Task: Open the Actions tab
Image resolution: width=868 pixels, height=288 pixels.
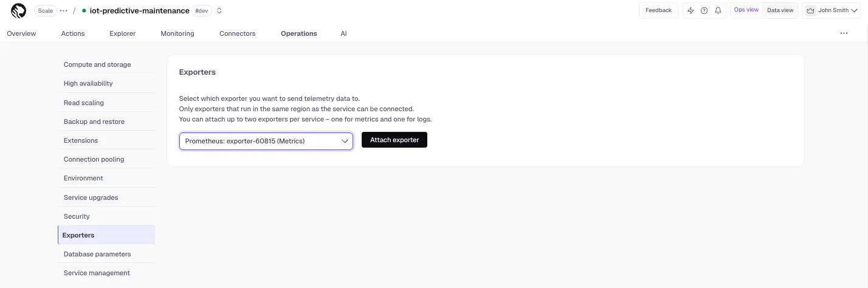Action: (x=73, y=33)
